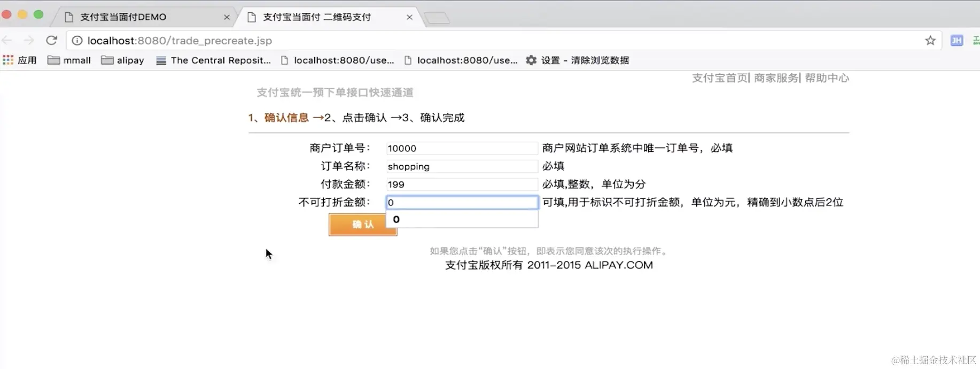Open the alipay bookmark folder
980x369 pixels.
[123, 60]
